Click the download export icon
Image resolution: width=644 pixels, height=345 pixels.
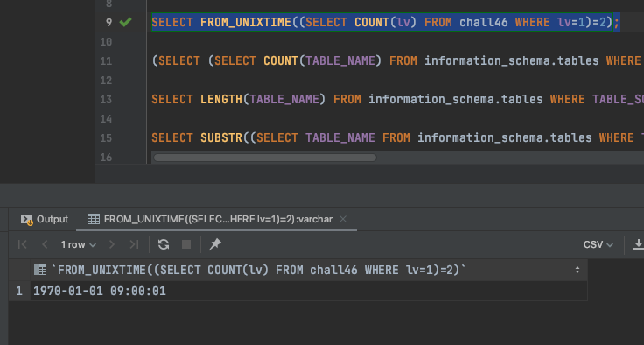tap(638, 244)
